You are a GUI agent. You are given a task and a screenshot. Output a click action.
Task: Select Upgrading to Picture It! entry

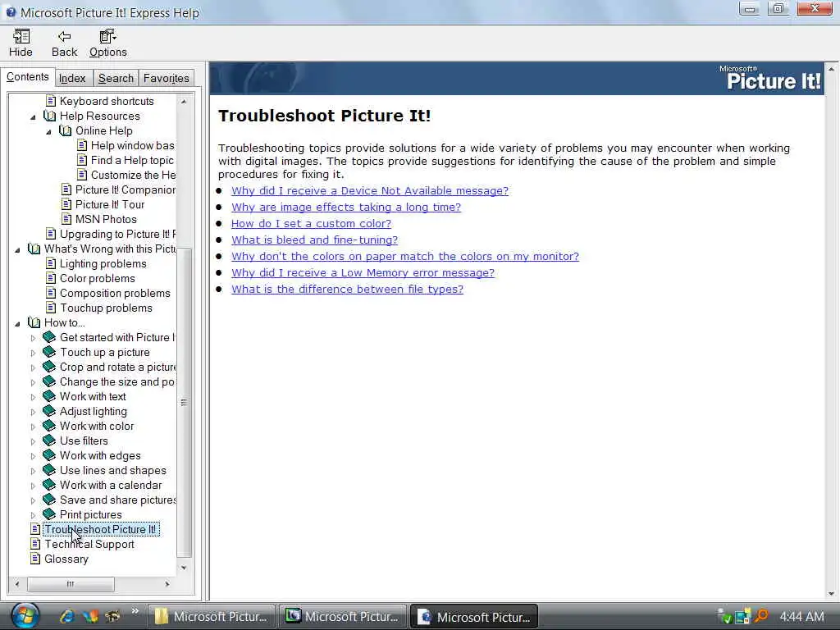coord(117,234)
